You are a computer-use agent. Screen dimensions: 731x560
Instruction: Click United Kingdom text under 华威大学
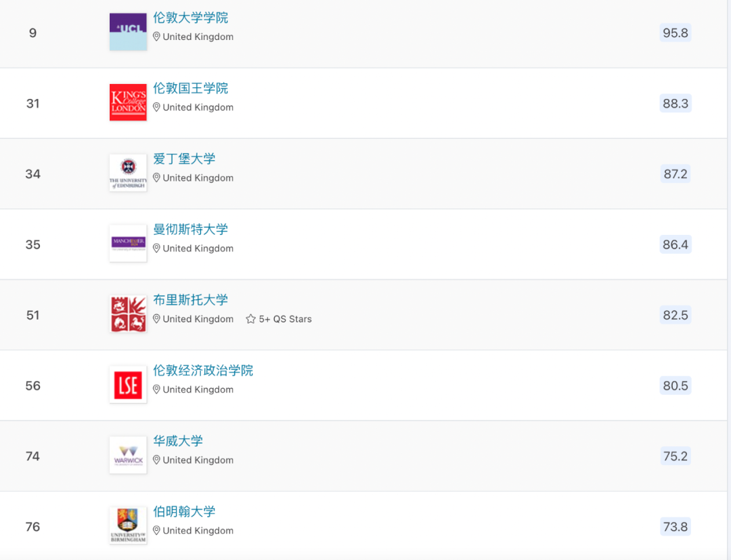pyautogui.click(x=198, y=460)
